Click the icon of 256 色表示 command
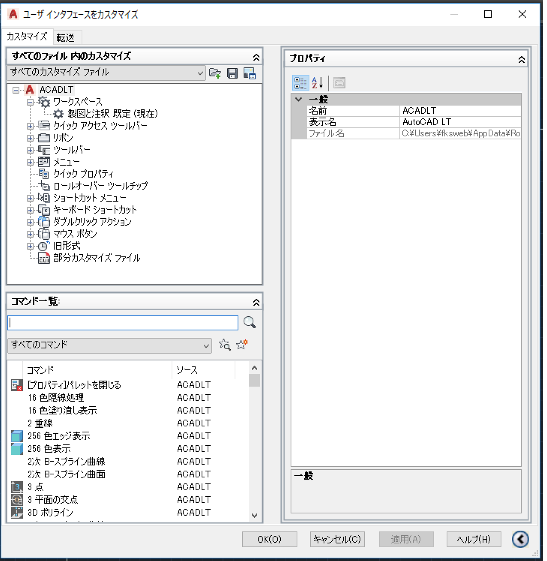This screenshot has height=561, width=547. 16,449
